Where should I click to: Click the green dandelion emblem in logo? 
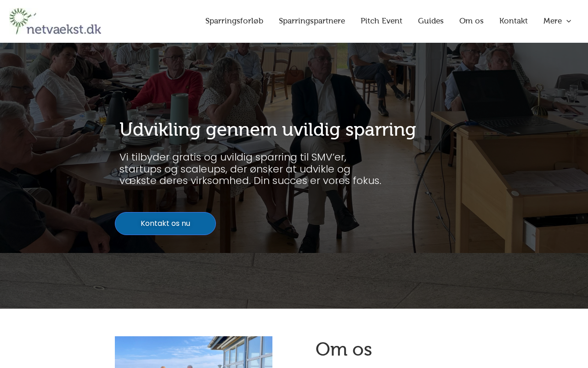click(x=22, y=20)
